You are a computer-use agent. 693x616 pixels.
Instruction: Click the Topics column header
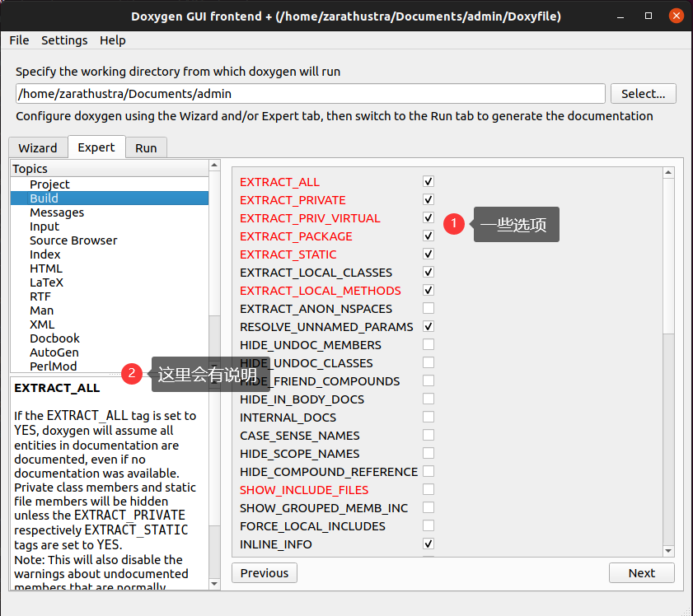click(x=109, y=169)
